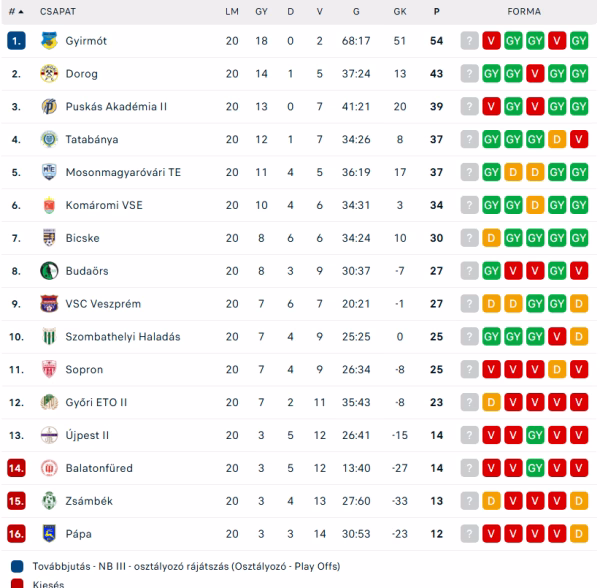600x588 pixels.
Task: Click the FORMA column header
Action: point(524,12)
